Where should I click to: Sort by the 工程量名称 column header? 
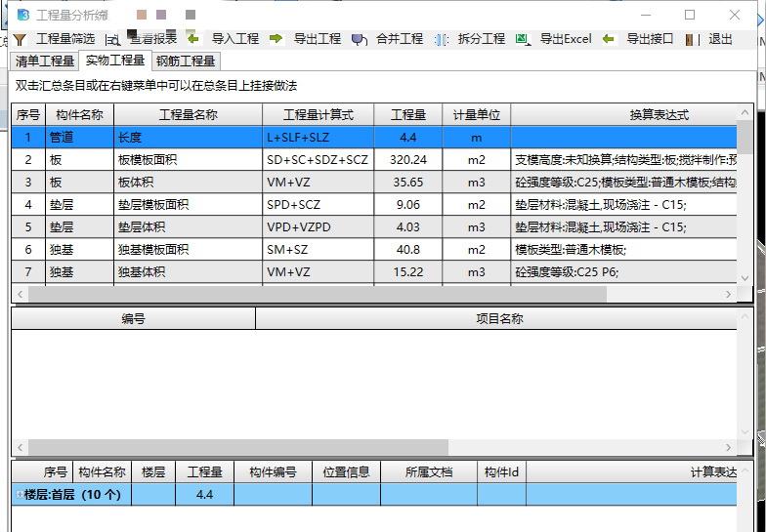click(x=188, y=115)
